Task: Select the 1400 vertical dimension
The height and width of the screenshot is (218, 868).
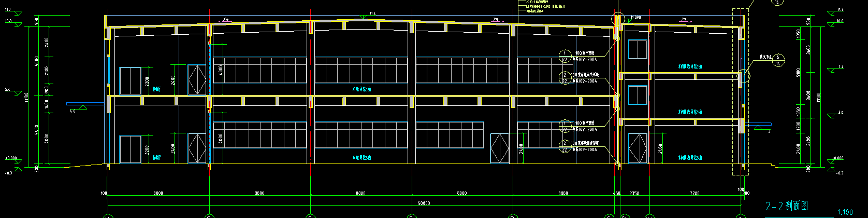Action: 47,104
